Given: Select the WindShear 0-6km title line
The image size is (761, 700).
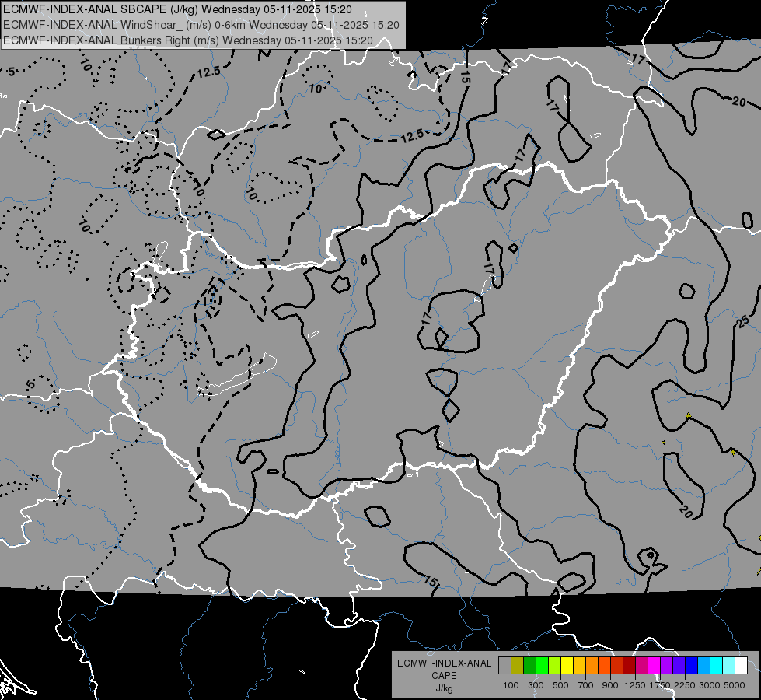Looking at the screenshot, I should coord(201,25).
